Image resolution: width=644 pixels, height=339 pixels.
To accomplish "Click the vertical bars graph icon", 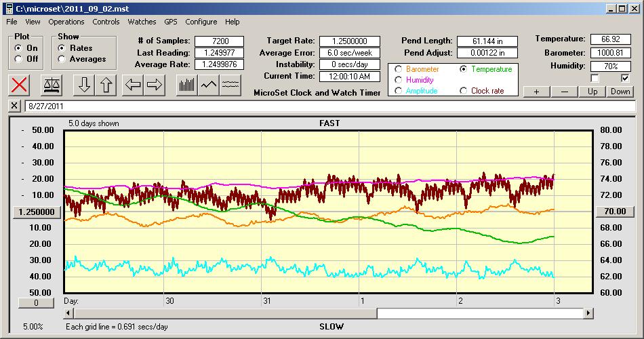I will point(187,85).
